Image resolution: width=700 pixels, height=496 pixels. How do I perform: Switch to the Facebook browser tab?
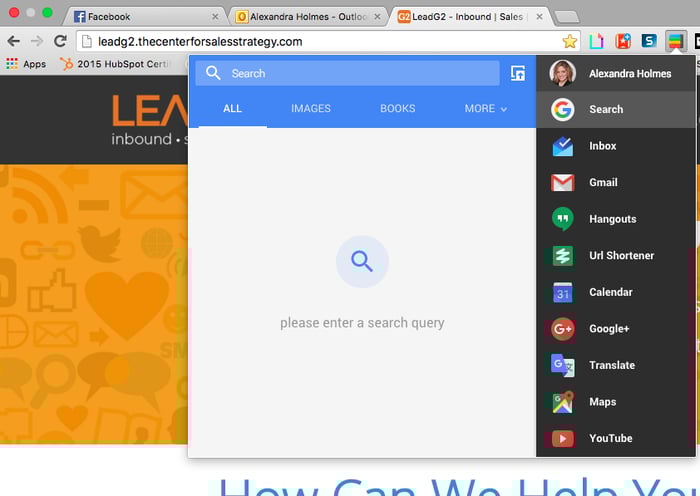pyautogui.click(x=140, y=17)
